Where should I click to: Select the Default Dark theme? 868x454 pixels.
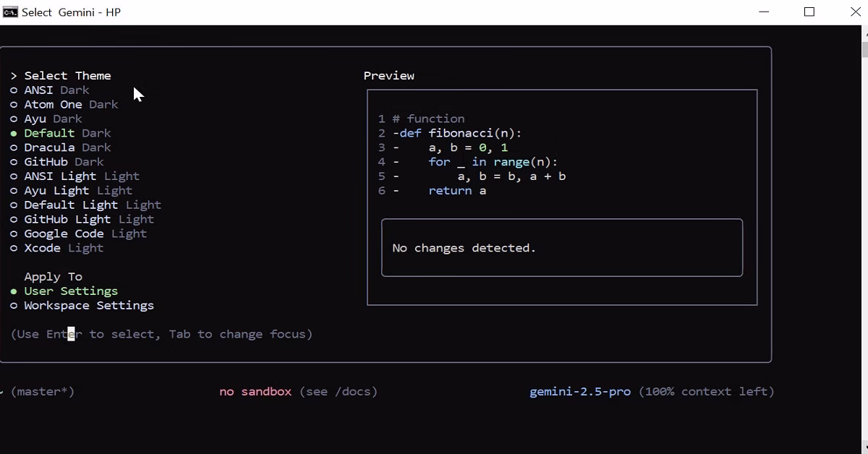coord(61,133)
